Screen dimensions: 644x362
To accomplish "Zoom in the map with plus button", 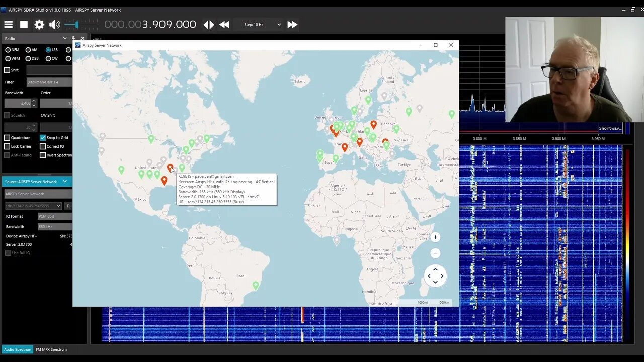I will (435, 237).
